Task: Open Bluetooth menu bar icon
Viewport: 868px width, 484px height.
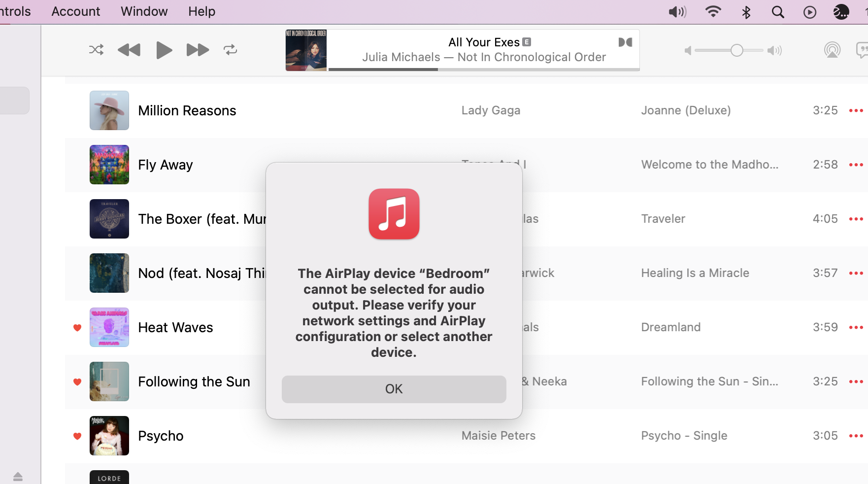Action: 746,12
